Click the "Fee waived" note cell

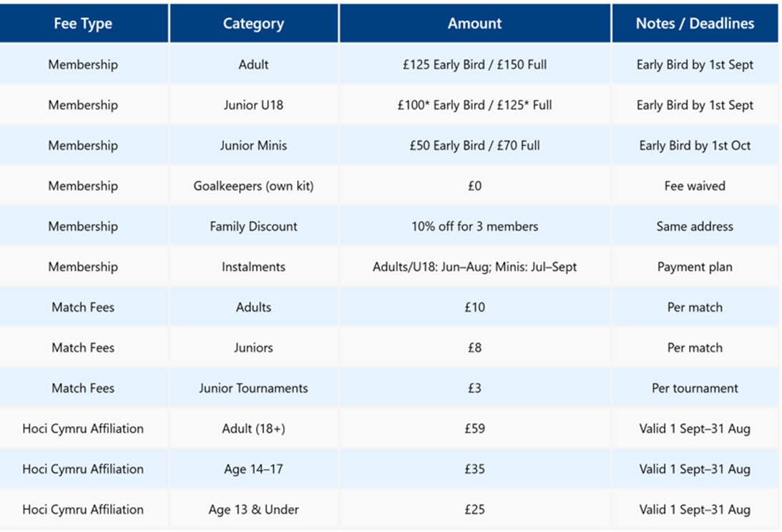[695, 186]
